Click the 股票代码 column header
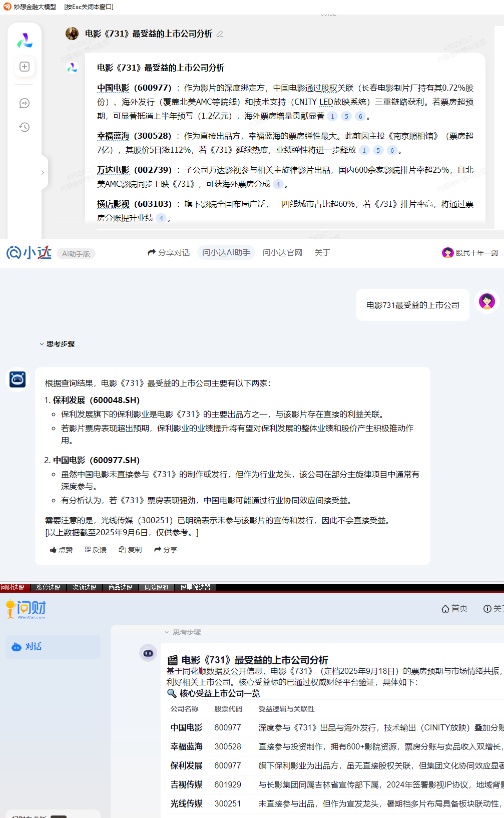The width and height of the screenshot is (504, 818). tap(228, 709)
